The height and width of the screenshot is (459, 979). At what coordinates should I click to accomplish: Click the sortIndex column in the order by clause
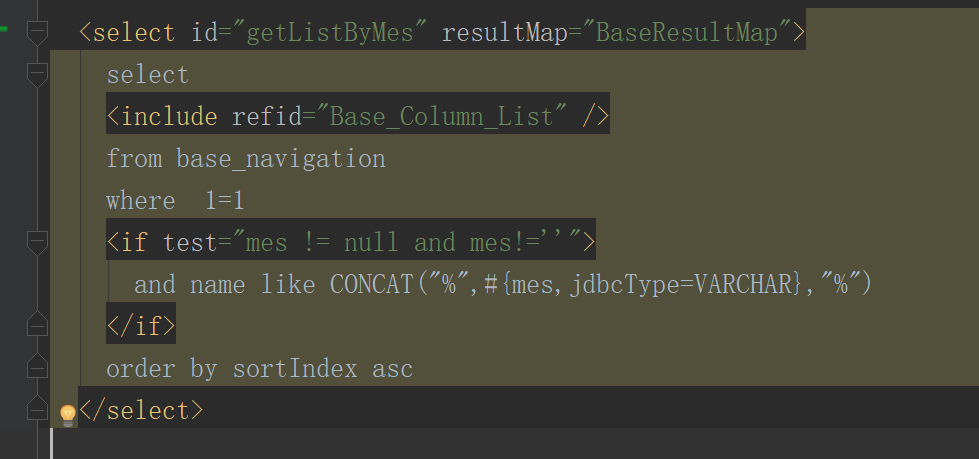tap(295, 369)
